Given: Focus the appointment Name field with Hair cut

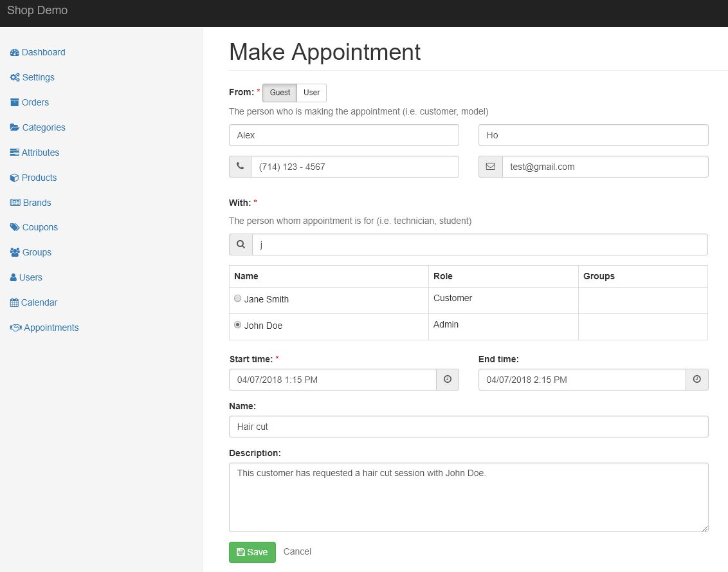Looking at the screenshot, I should (x=468, y=427).
